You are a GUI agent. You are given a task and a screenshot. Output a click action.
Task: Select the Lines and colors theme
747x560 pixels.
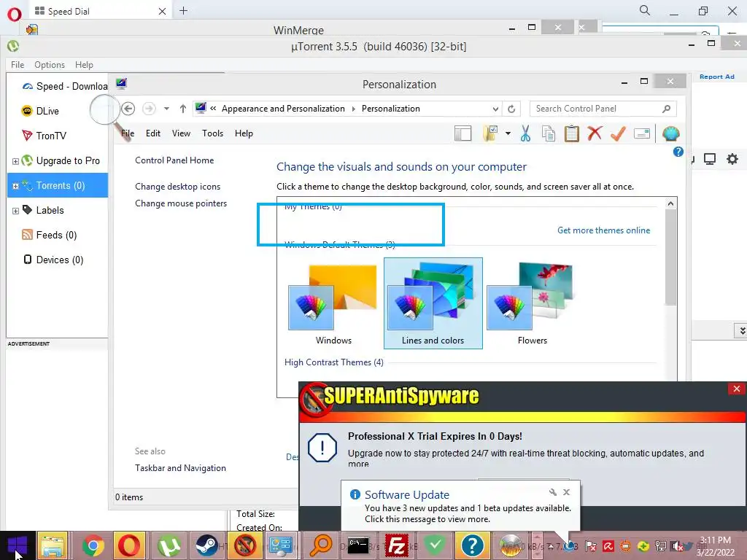pos(433,303)
